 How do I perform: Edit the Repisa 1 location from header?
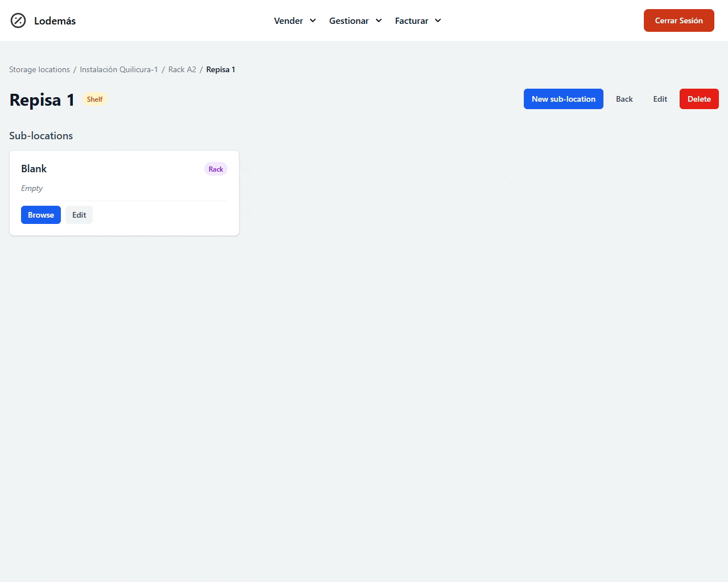click(x=660, y=99)
